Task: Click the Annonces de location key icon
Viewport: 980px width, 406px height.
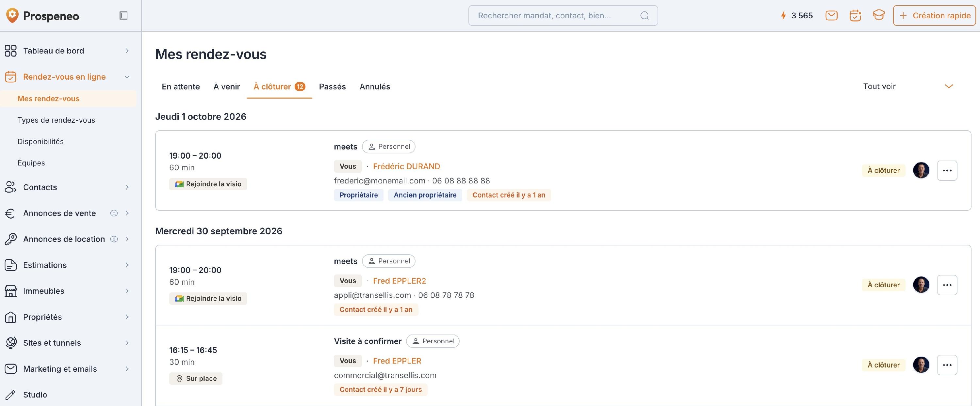Action: point(11,239)
